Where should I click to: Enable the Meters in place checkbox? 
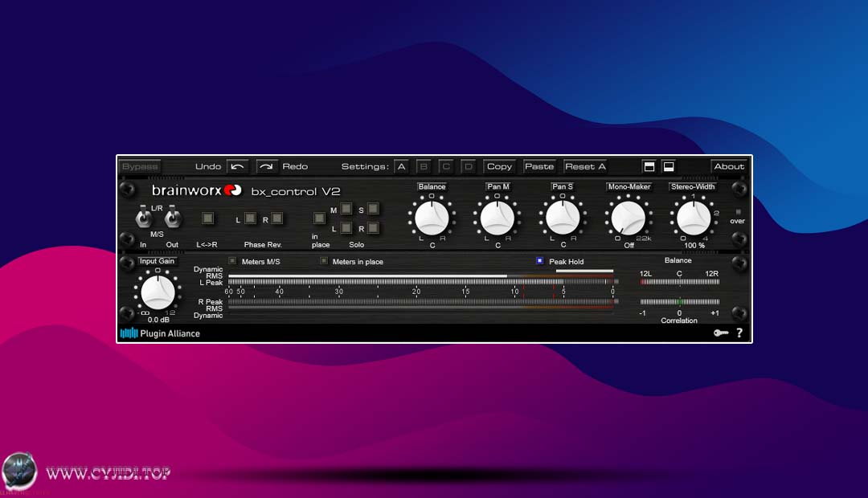coord(324,260)
